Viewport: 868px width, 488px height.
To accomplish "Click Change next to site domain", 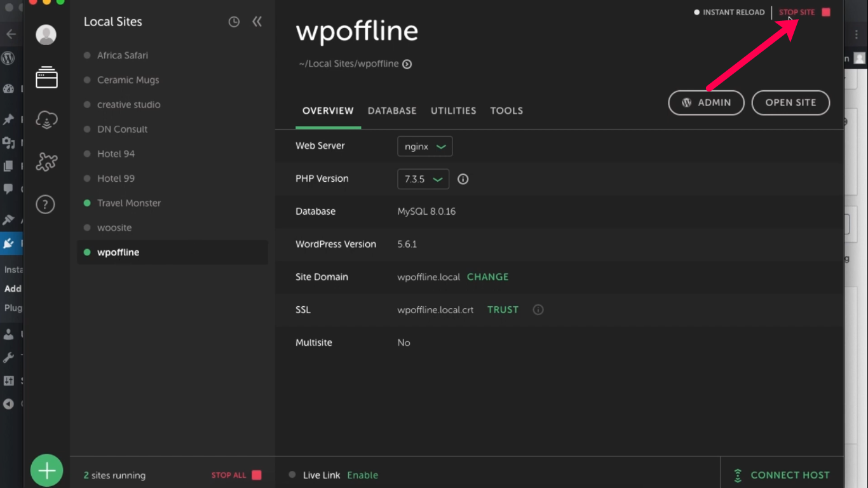I will pyautogui.click(x=488, y=277).
